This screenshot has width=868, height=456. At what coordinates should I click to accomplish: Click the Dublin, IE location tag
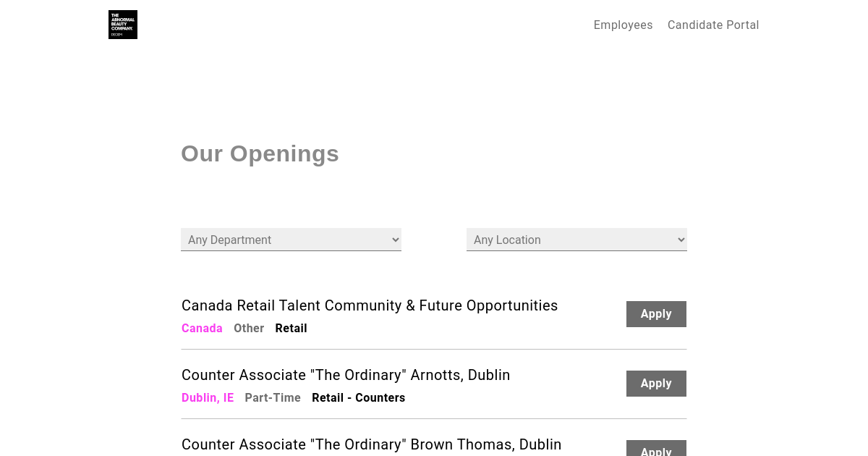[208, 398]
